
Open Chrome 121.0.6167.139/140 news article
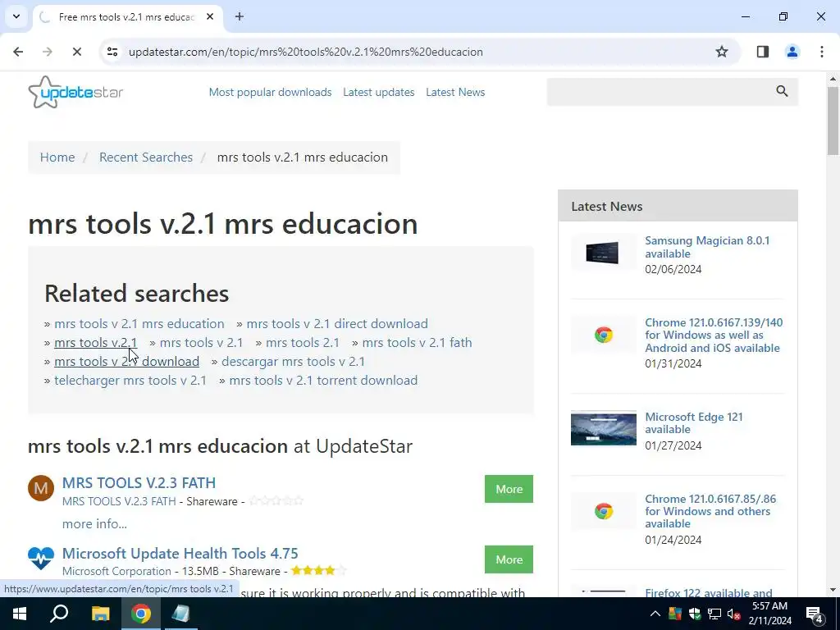coord(714,335)
